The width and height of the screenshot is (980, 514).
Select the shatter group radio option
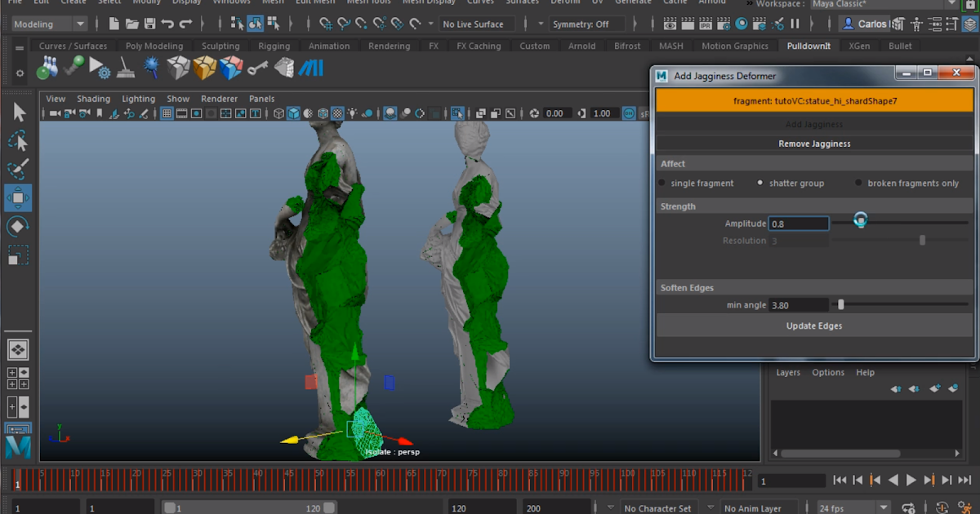(x=760, y=184)
